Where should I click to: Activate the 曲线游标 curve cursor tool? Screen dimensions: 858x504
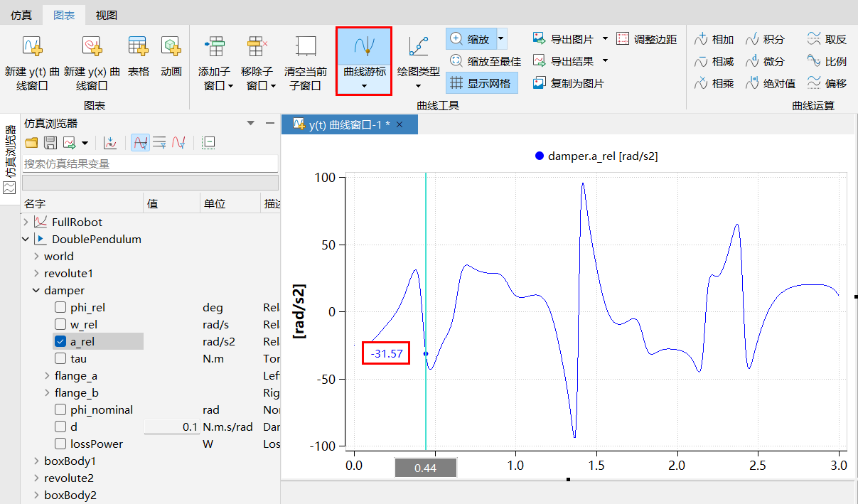coord(364,47)
